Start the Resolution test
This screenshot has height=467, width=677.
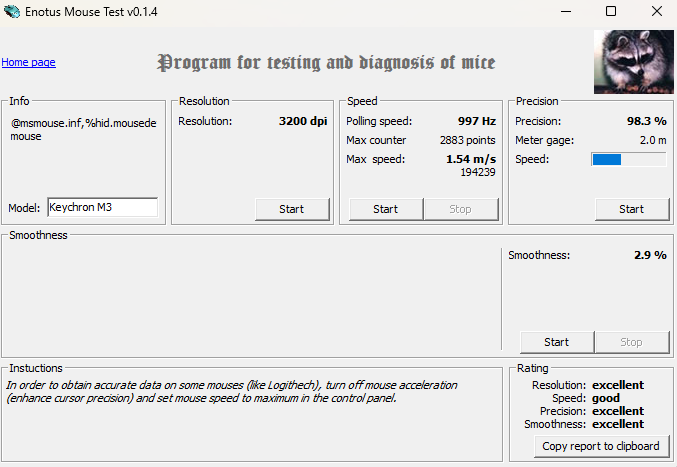292,209
